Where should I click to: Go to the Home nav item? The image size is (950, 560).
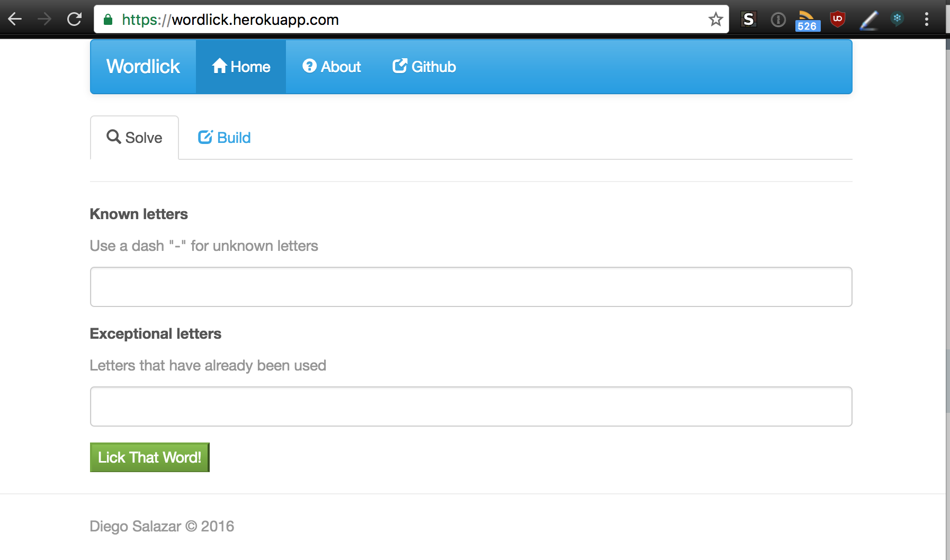pyautogui.click(x=241, y=67)
